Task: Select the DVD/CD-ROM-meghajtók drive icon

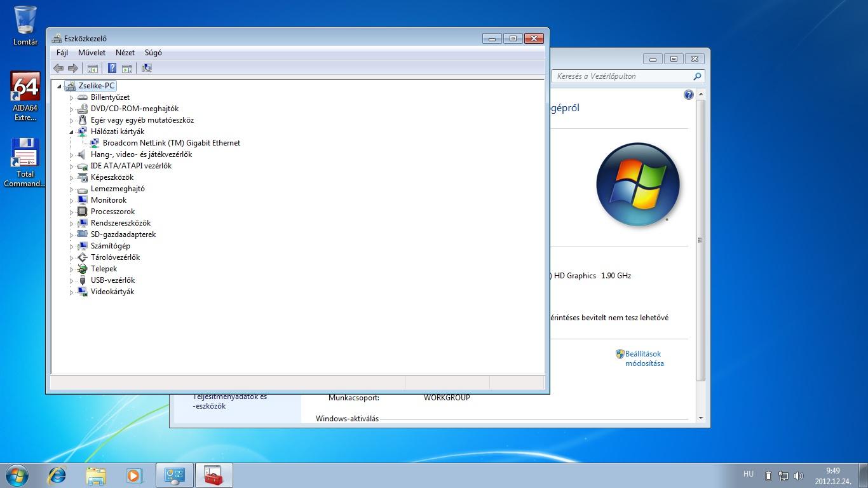Action: [82, 109]
